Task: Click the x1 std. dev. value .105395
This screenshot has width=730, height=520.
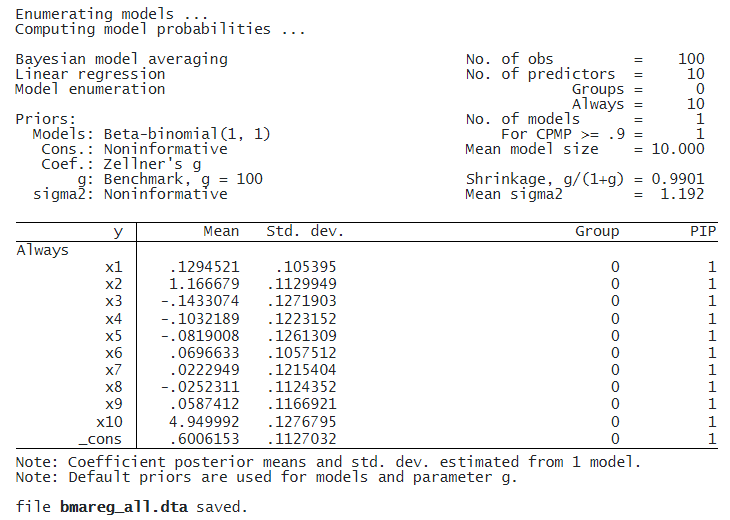Action: pyautogui.click(x=310, y=267)
